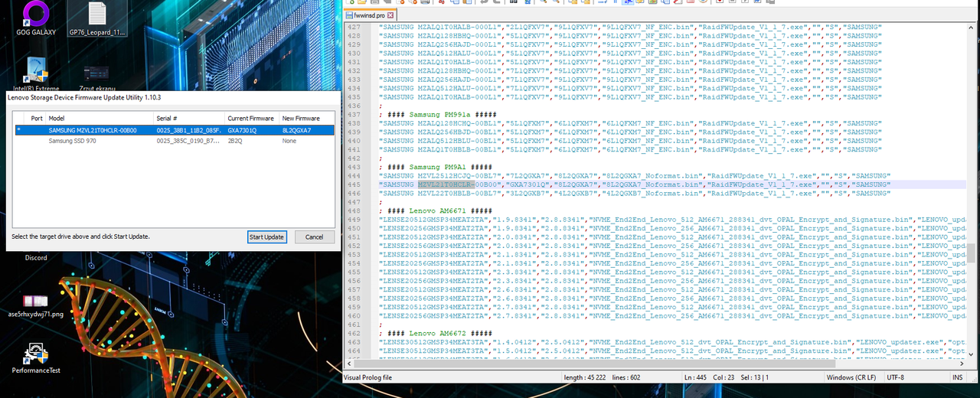Click the Discord desktop shortcut label
This screenshot has width=980, height=398.
pos(35,258)
